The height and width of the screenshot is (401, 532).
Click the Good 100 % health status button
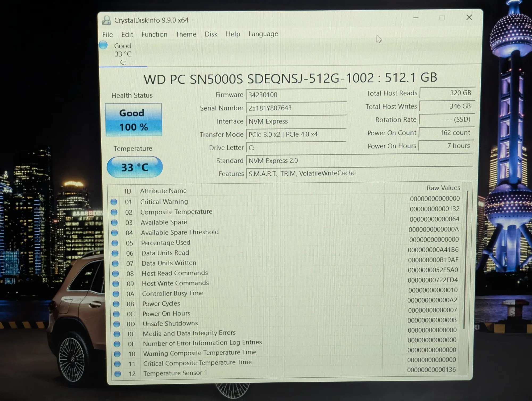coord(134,120)
